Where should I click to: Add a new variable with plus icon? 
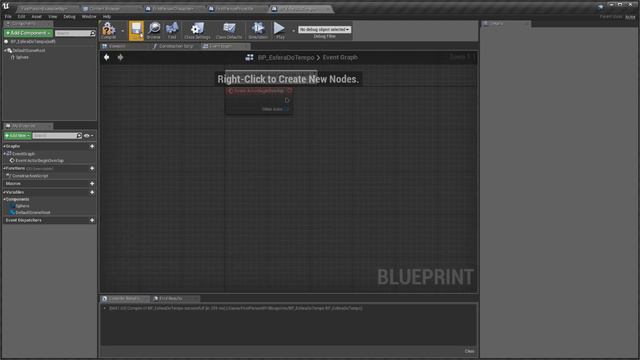click(x=92, y=192)
